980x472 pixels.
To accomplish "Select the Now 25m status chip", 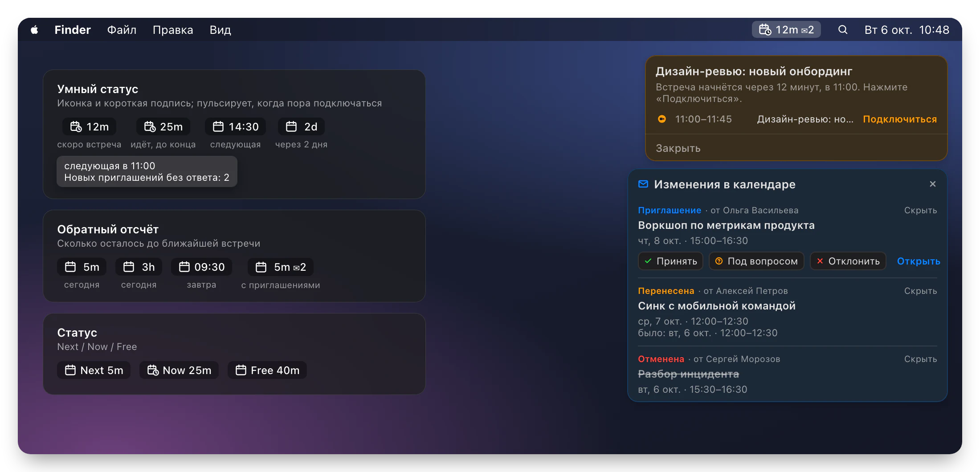I will coord(179,370).
